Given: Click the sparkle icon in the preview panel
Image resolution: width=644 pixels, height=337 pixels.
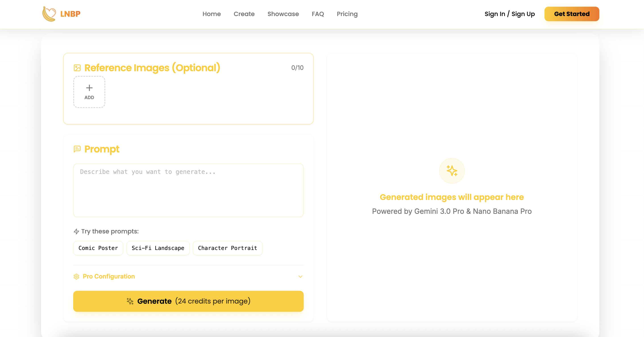Looking at the screenshot, I should (452, 171).
